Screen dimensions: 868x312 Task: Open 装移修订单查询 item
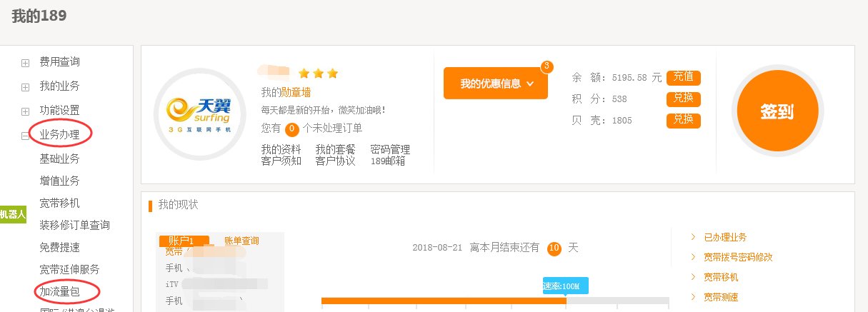pyautogui.click(x=74, y=225)
